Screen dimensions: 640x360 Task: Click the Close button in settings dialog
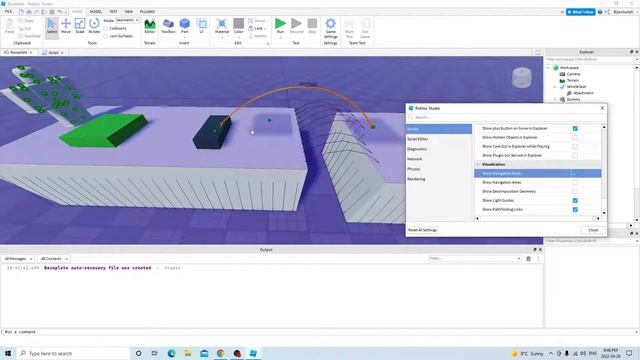[x=593, y=230]
